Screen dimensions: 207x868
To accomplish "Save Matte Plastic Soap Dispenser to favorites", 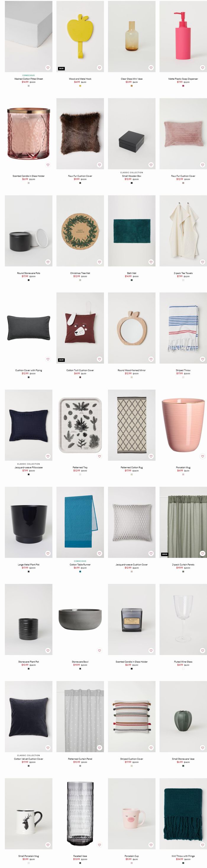I will 203,68.
